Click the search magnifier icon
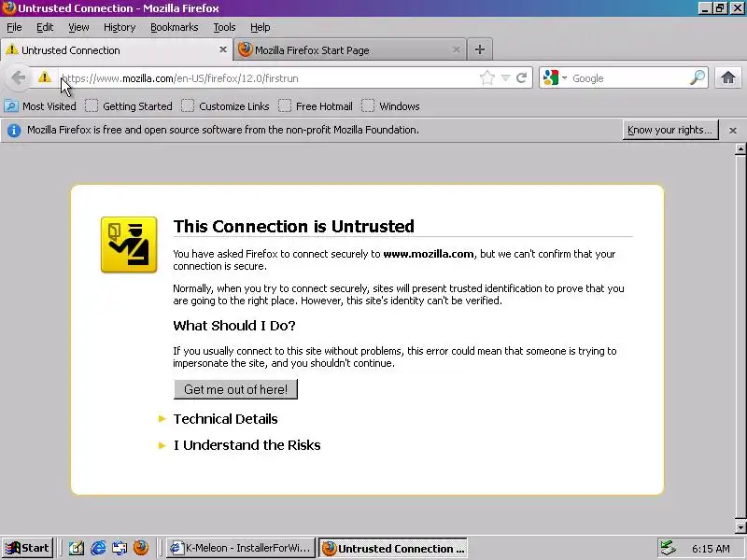 [x=697, y=77]
